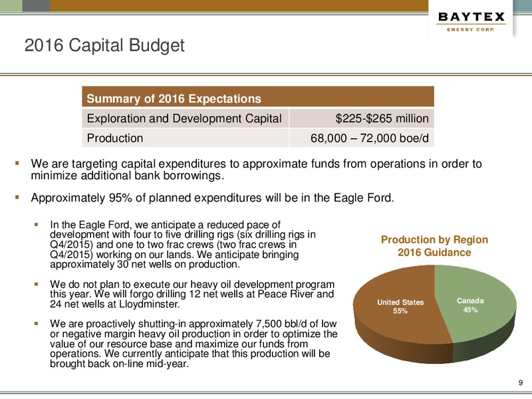Click the bullet about targeting capital expenditures
Viewport: 532px width, 399px height.
[x=256, y=170]
